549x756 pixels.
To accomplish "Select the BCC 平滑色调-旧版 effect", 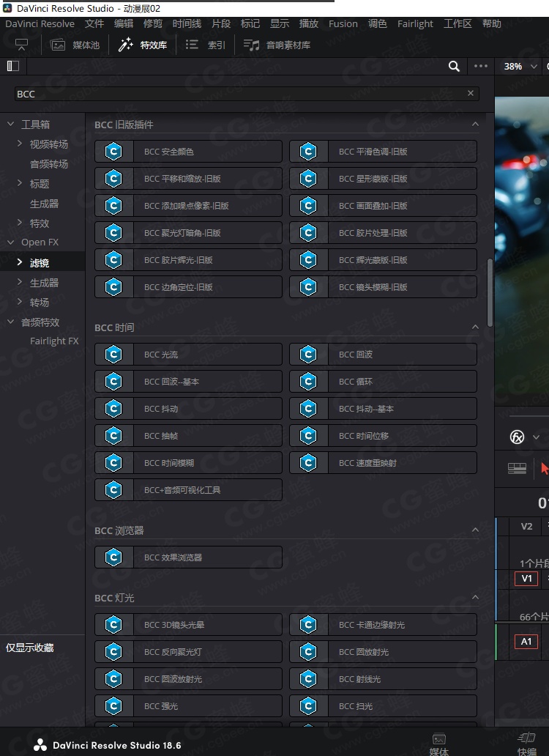I will [x=383, y=152].
